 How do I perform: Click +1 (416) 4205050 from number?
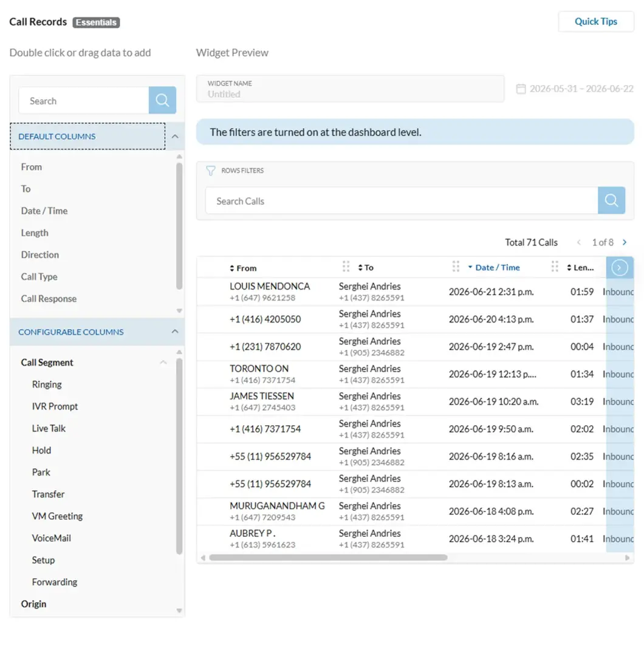(x=265, y=319)
